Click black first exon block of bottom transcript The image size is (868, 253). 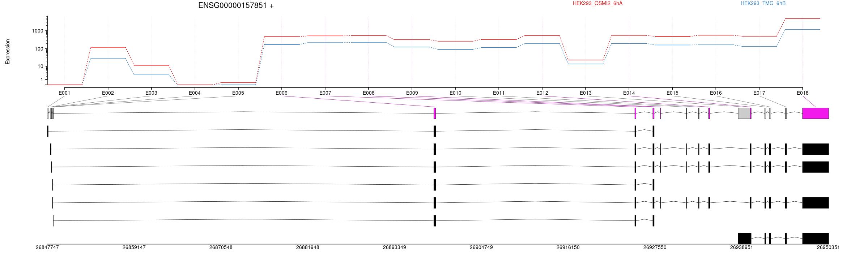tap(745, 239)
